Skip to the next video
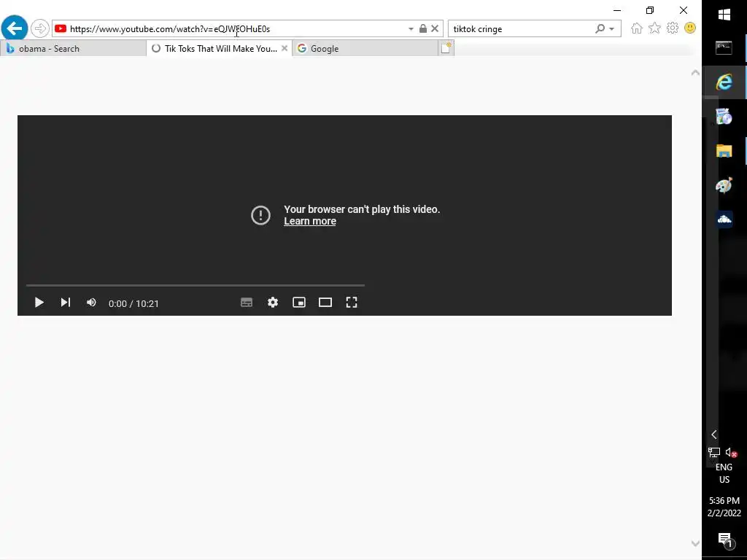The width and height of the screenshot is (747, 560). pyautogui.click(x=65, y=303)
